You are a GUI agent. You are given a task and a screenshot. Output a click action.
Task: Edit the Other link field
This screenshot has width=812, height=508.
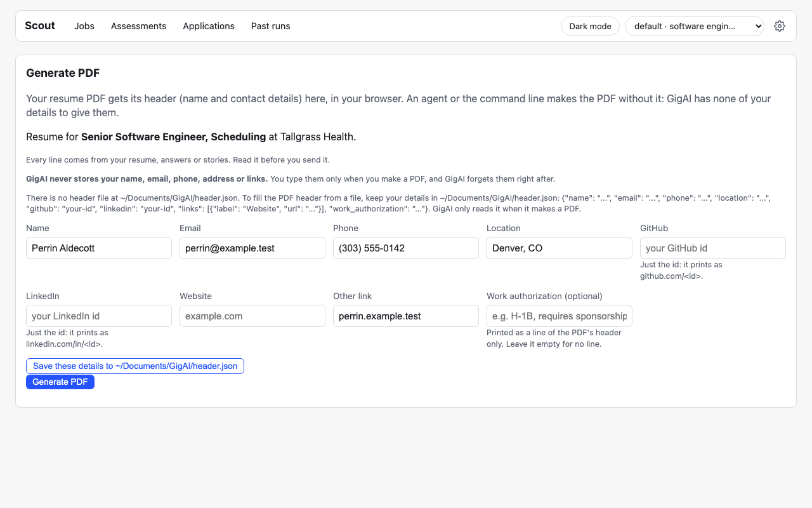coord(406,316)
